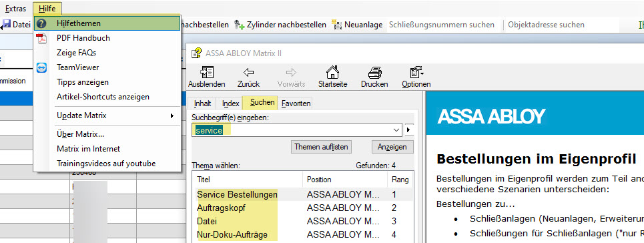The image size is (644, 243).
Task: Click the Zylinder nachbestellen key icon
Action: 240,25
